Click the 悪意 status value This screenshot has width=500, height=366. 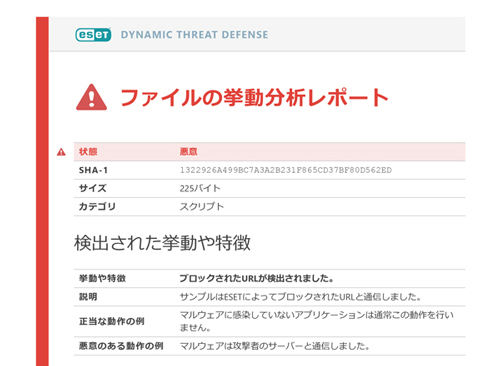coord(189,152)
